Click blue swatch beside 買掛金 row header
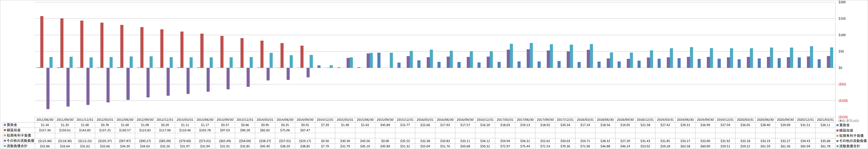 tap(5, 125)
